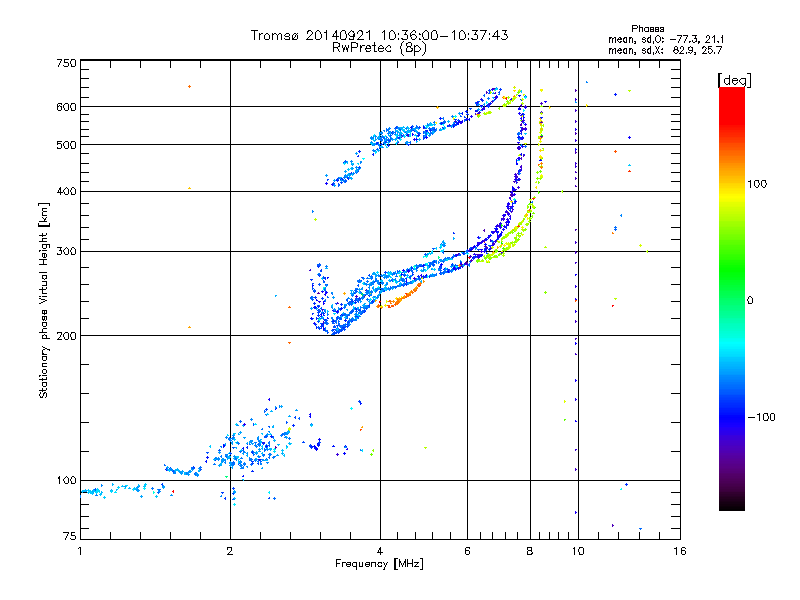The height and width of the screenshot is (600, 800).
Task: Click the y-axis tick label '500'
Action: [x=66, y=145]
